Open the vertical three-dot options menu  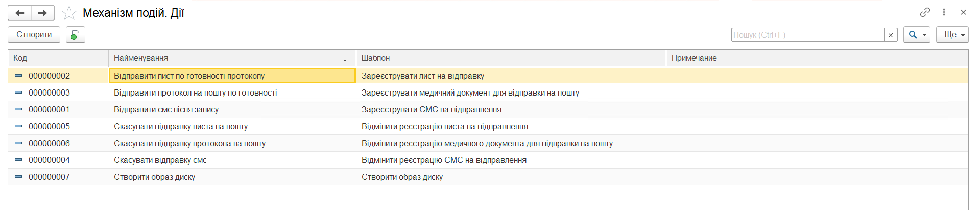coord(944,12)
